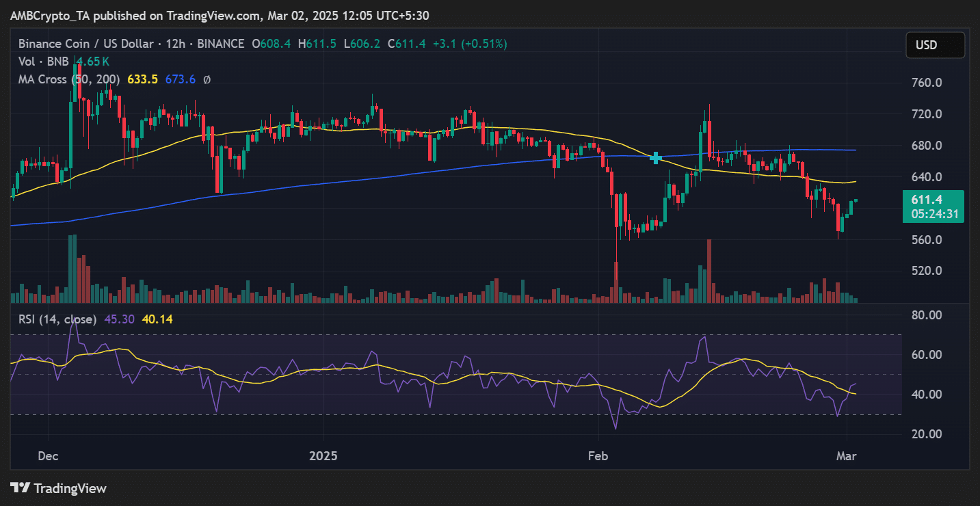Click the close value C611.4
This screenshot has height=506, width=980.
pyautogui.click(x=407, y=44)
